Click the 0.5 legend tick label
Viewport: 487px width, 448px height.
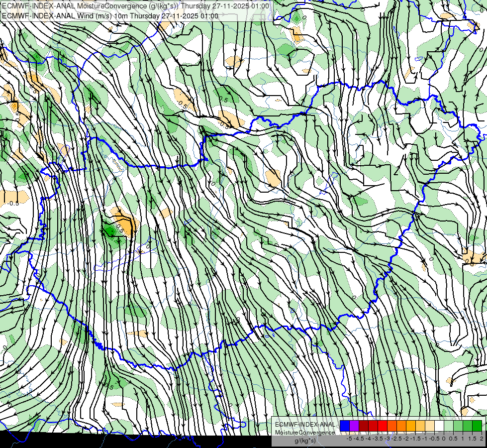(x=453, y=439)
